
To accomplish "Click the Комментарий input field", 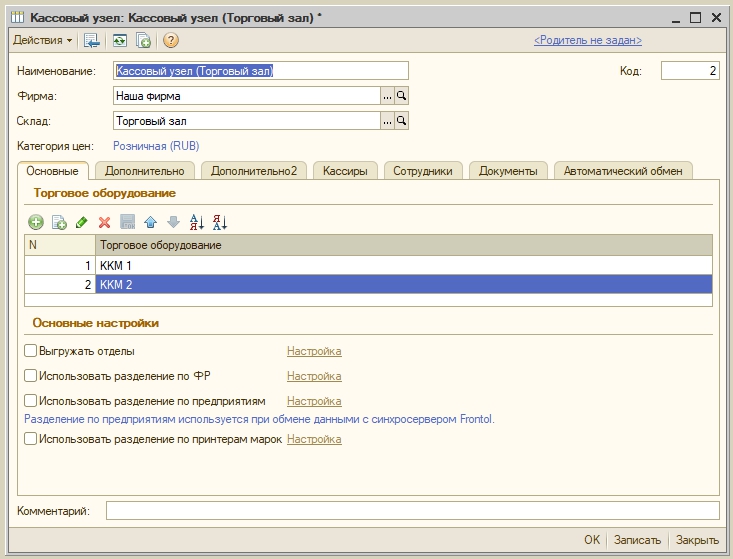I will click(412, 511).
